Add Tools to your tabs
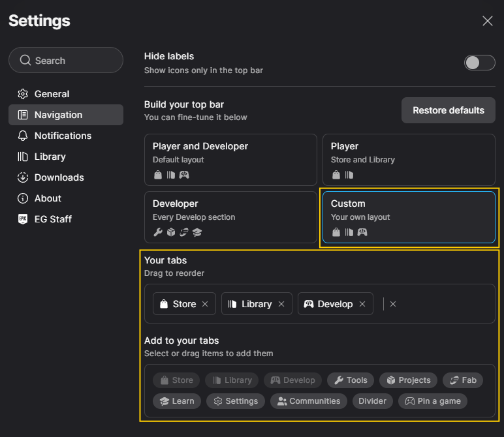 [351, 380]
